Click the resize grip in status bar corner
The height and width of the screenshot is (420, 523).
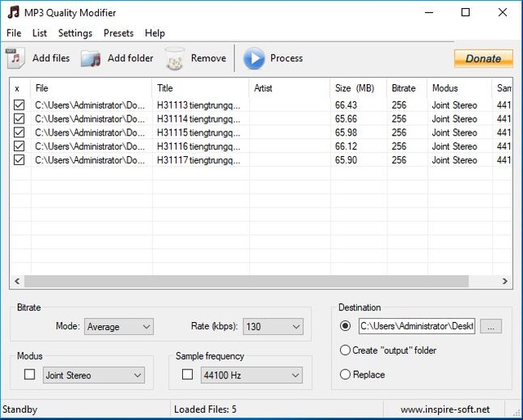pyautogui.click(x=517, y=413)
